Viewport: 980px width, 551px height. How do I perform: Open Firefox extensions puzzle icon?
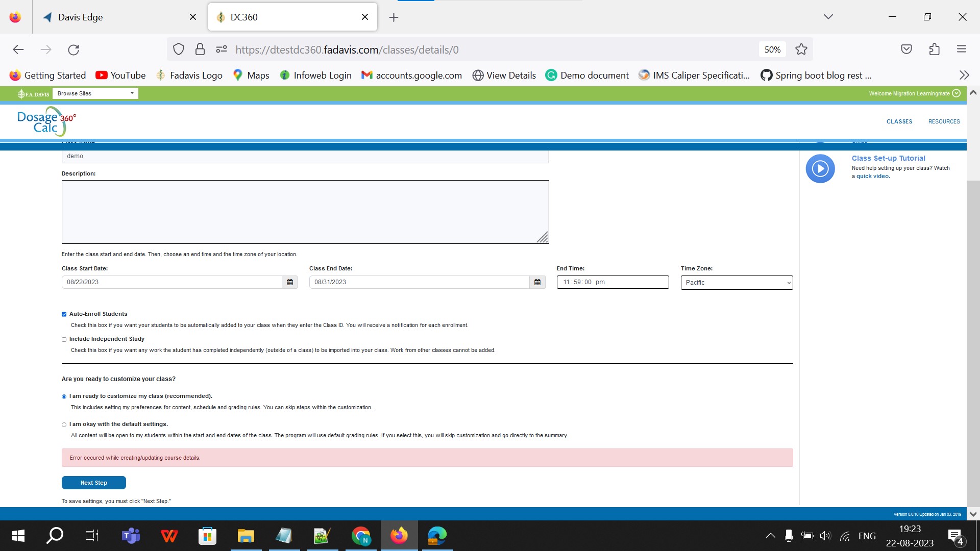[x=934, y=49]
